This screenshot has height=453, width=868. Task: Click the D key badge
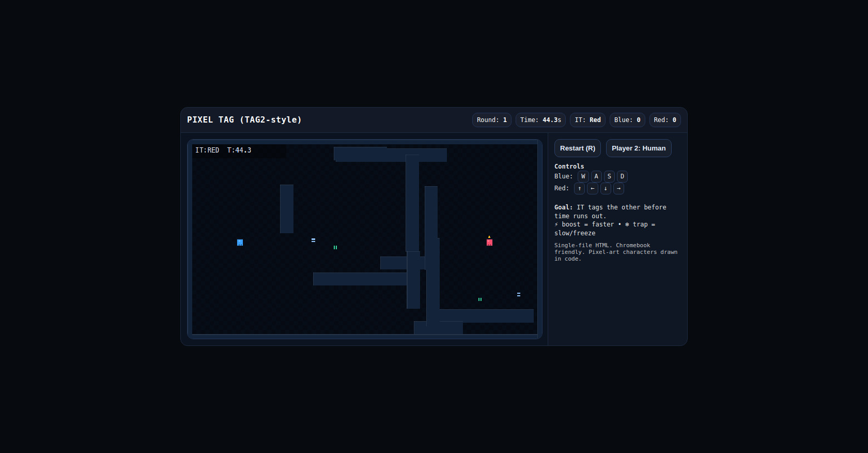(622, 176)
